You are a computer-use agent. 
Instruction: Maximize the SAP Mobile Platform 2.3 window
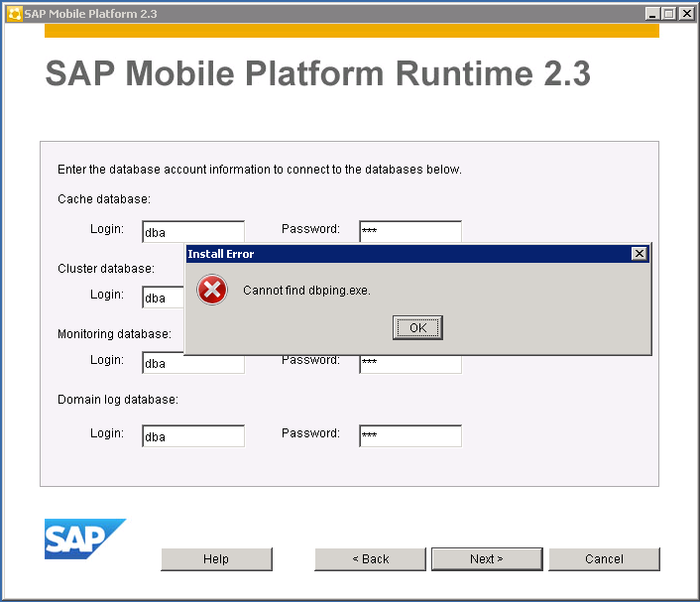click(668, 14)
